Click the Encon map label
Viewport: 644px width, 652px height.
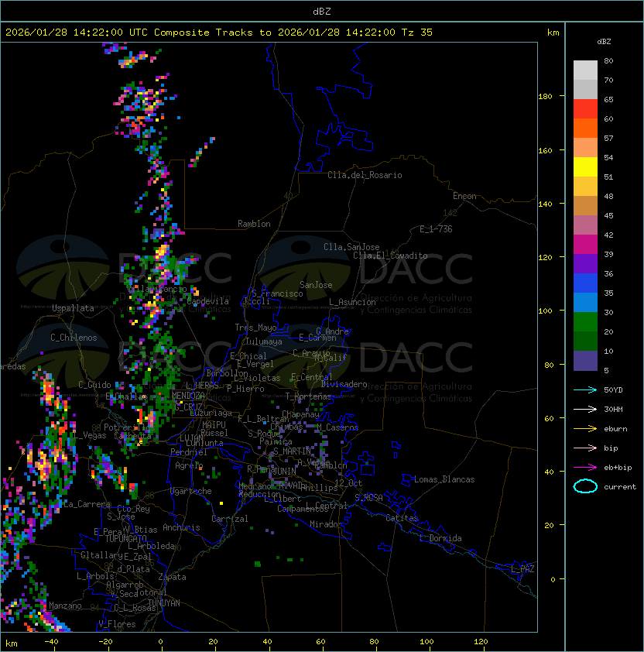pos(464,196)
